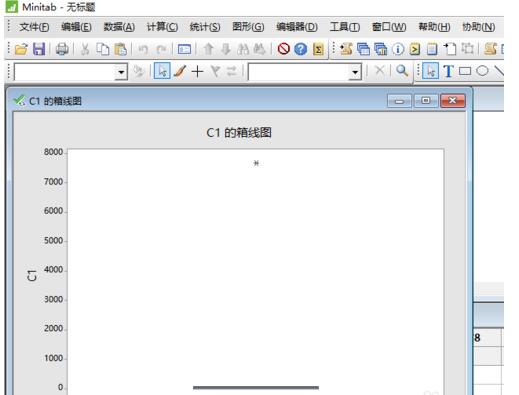Open the 编辑(E) menu

pyautogui.click(x=76, y=27)
